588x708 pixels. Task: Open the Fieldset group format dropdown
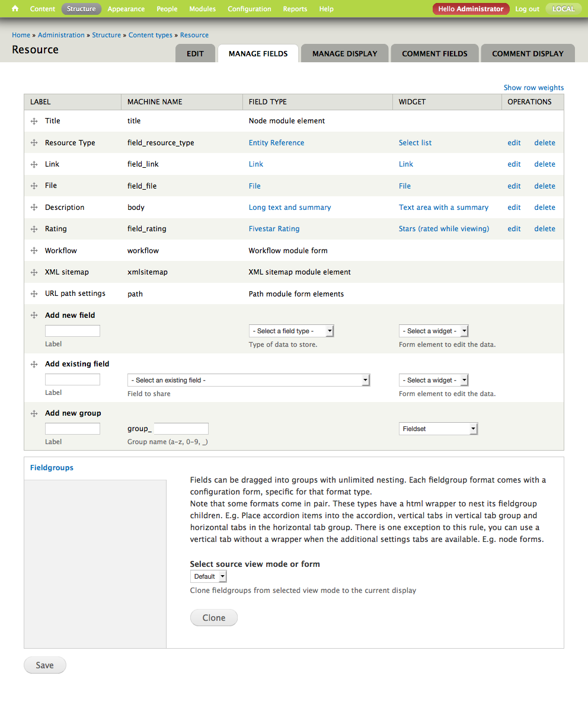tap(438, 429)
